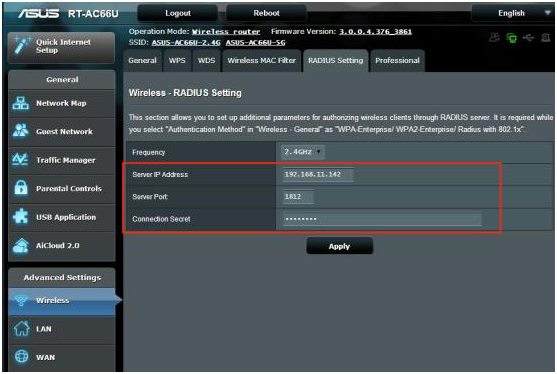The image size is (557, 374).
Task: Open the Guest Network people icon
Action: click(21, 131)
